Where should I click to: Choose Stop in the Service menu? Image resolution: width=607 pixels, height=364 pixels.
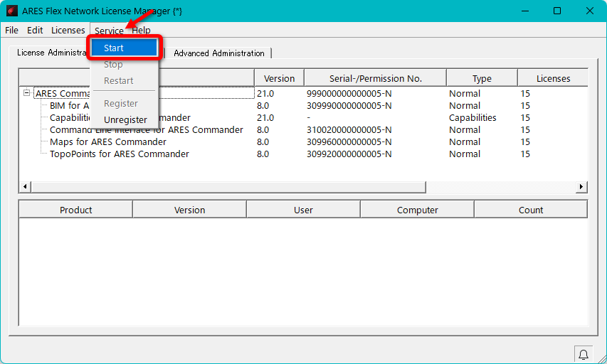click(125, 65)
